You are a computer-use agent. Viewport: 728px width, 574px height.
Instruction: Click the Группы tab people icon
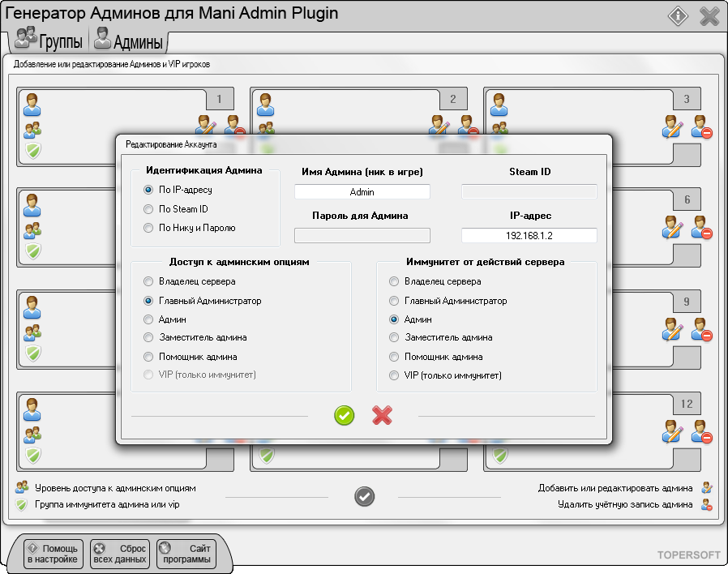coord(25,37)
